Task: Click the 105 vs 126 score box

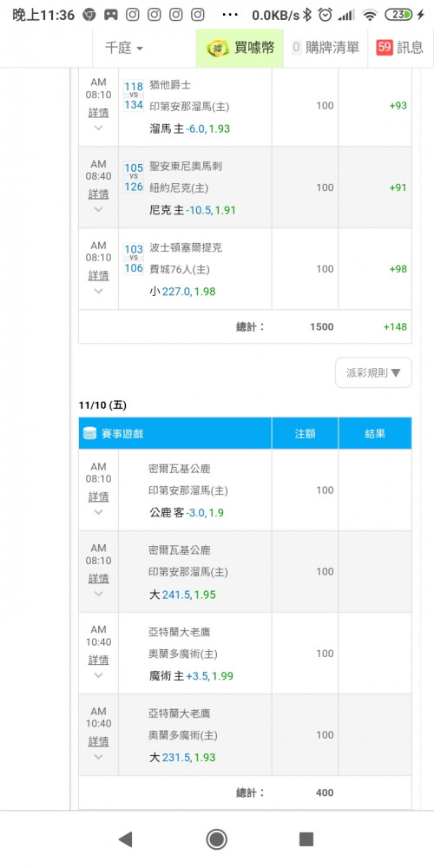Action: [x=134, y=177]
